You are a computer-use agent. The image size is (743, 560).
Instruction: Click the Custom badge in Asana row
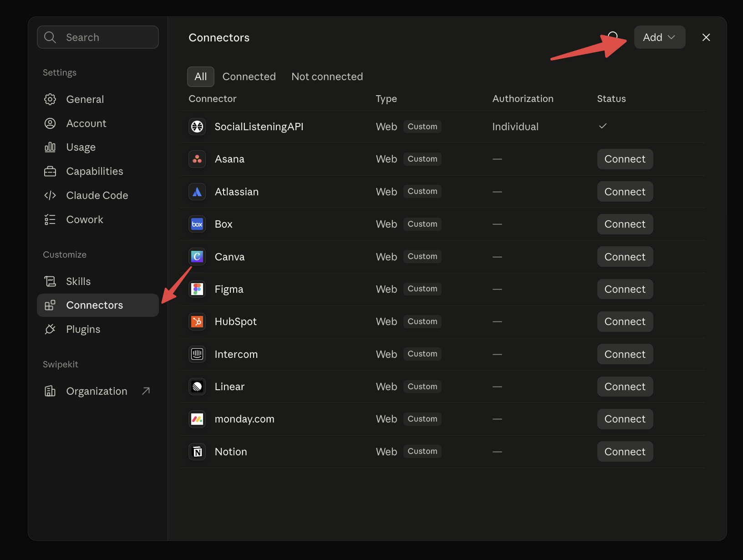(422, 159)
